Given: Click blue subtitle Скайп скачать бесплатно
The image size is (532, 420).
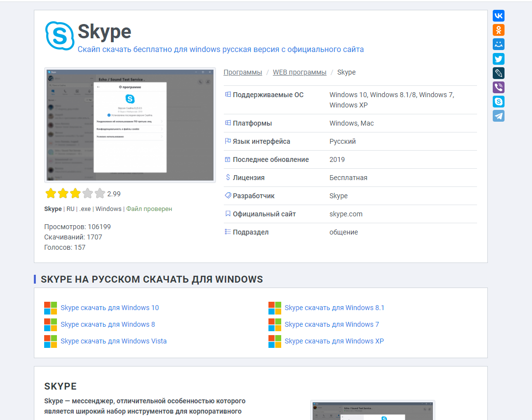Looking at the screenshot, I should (x=220, y=49).
